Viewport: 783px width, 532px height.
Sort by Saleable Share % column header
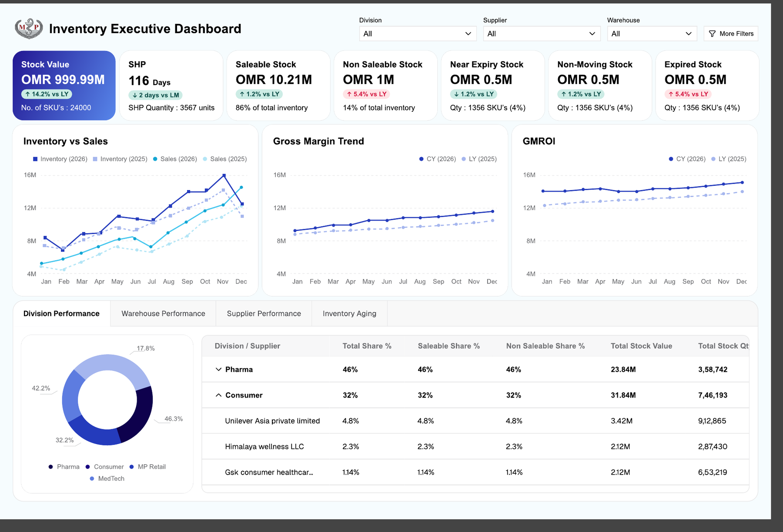pyautogui.click(x=448, y=346)
